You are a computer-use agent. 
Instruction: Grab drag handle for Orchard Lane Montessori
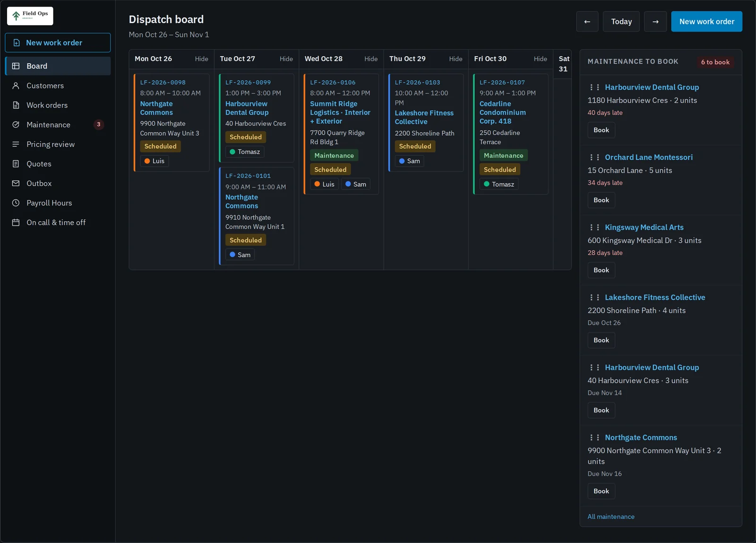click(x=594, y=157)
